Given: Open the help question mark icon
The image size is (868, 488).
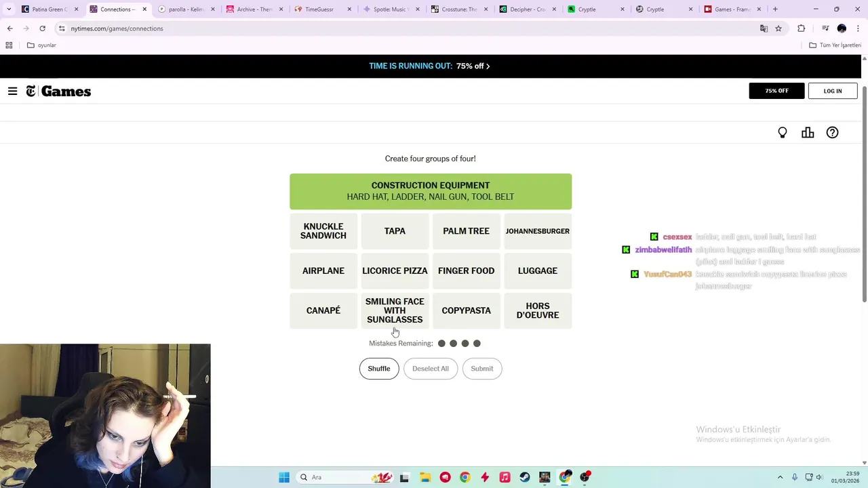Looking at the screenshot, I should 832,133.
